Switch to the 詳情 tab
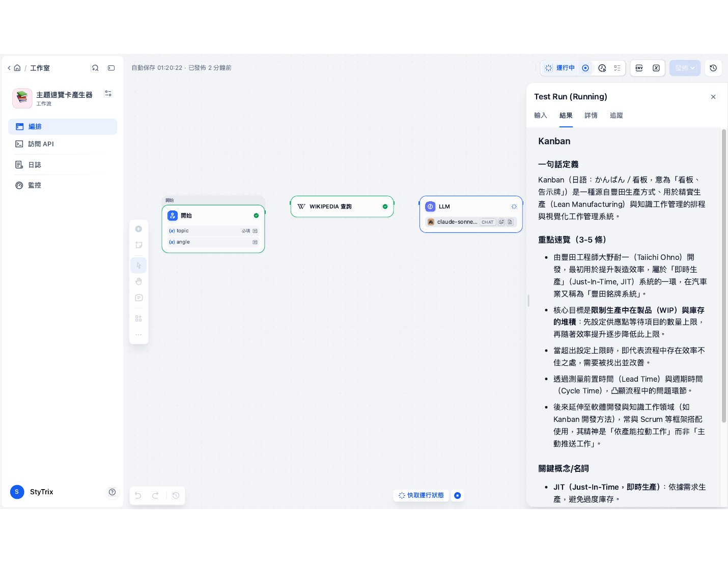 [591, 116]
